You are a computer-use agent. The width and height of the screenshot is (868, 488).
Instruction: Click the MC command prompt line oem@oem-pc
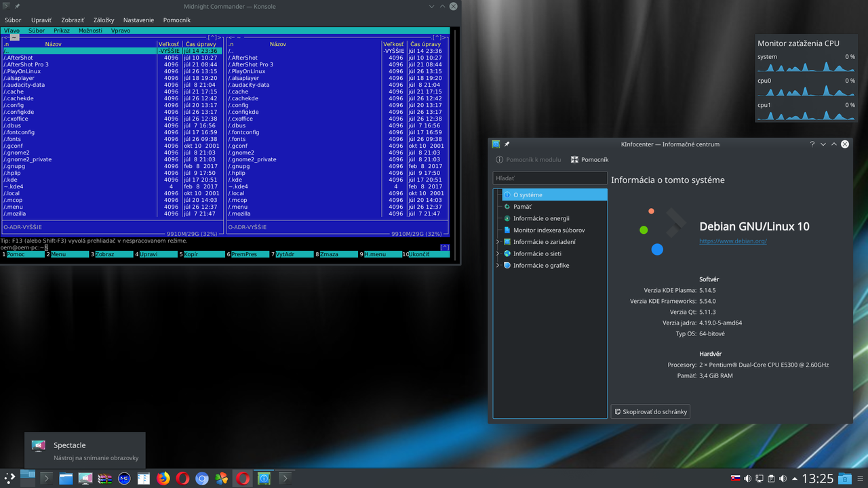click(x=24, y=247)
